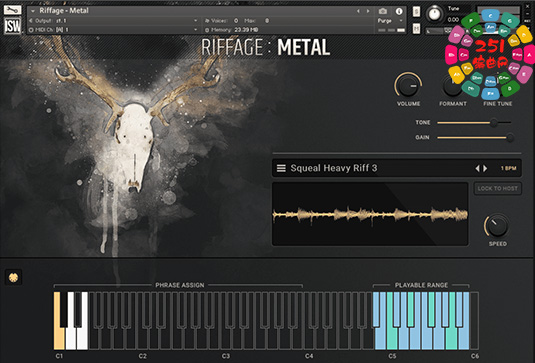Play the C2 key on the keyboard
This screenshot has height=363, width=535.
coord(142,339)
